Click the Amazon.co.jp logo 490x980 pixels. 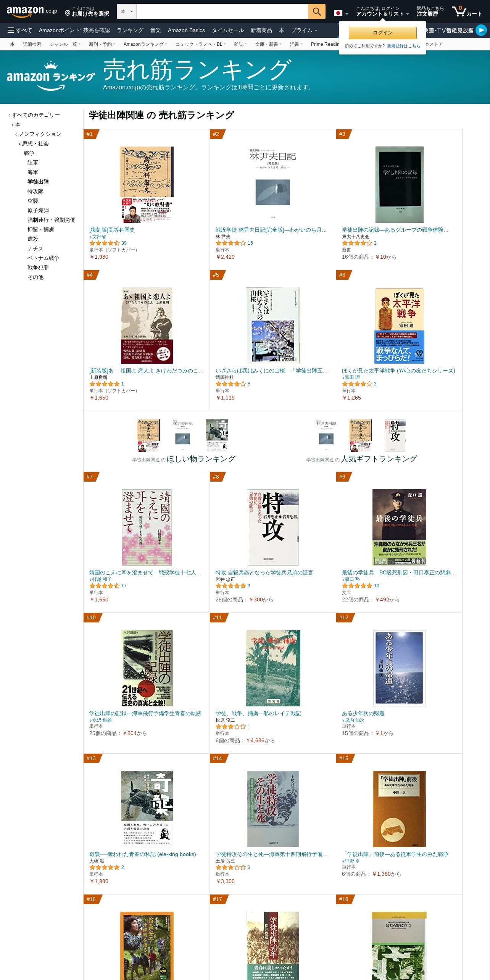click(32, 11)
